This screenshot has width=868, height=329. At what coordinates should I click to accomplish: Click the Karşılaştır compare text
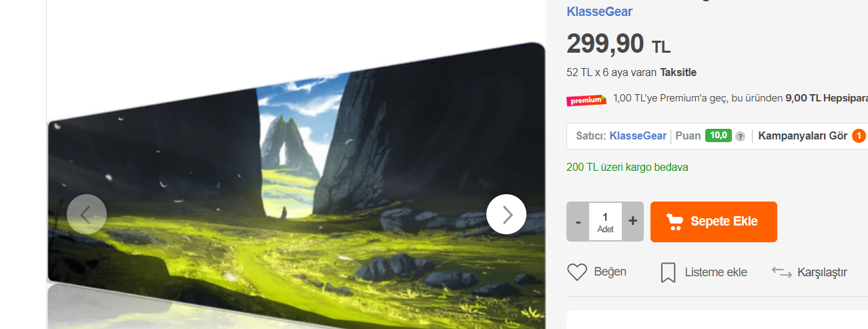[x=822, y=272]
